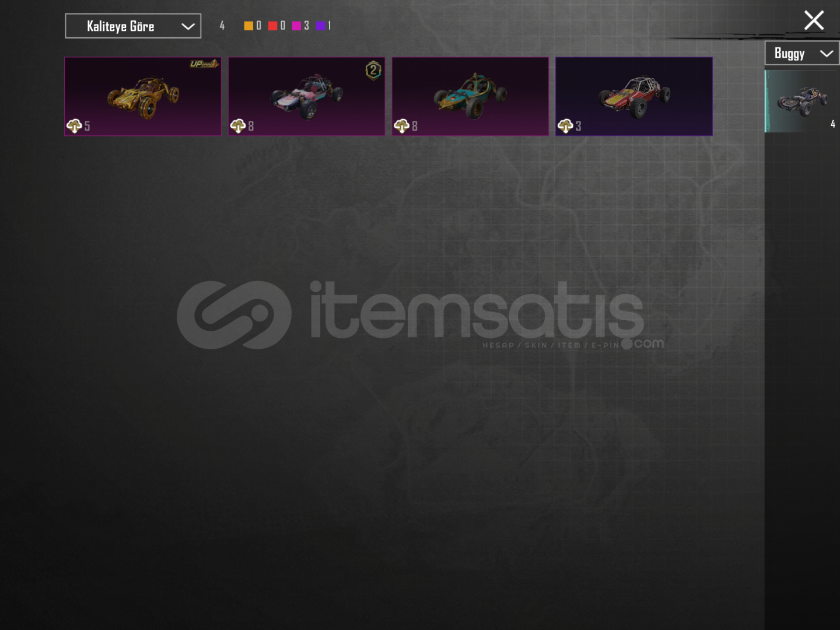Click the UP upgrade badge on golden buggy

pyautogui.click(x=204, y=64)
